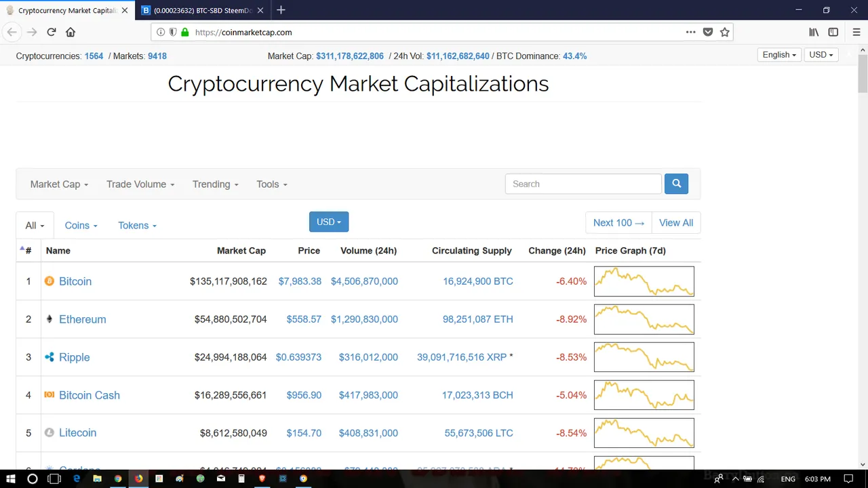Expand the Trending dropdown menu

(x=215, y=184)
